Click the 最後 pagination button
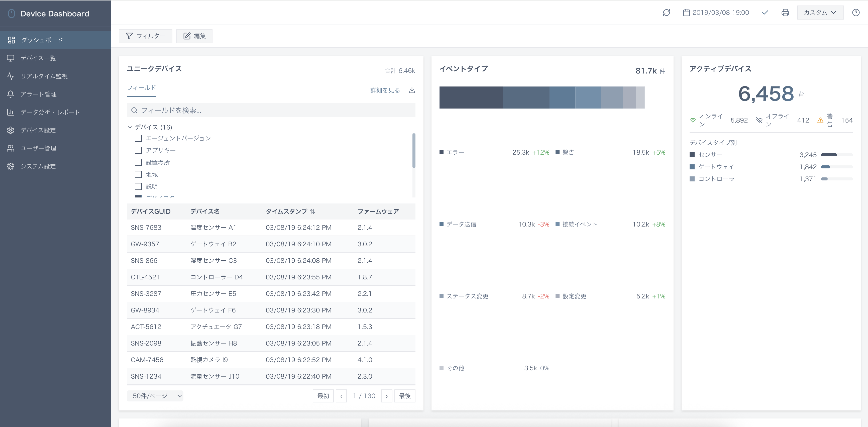Screen dimensions: 868x427 (404, 396)
